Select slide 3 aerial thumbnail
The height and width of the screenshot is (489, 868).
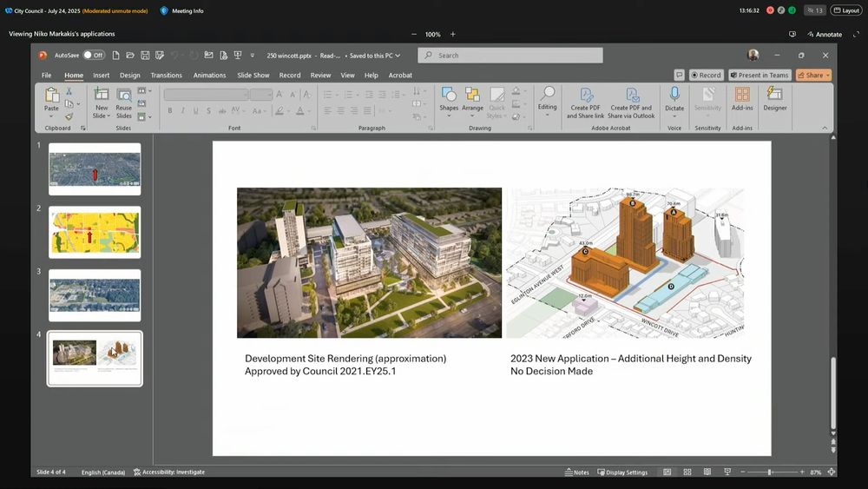[95, 295]
